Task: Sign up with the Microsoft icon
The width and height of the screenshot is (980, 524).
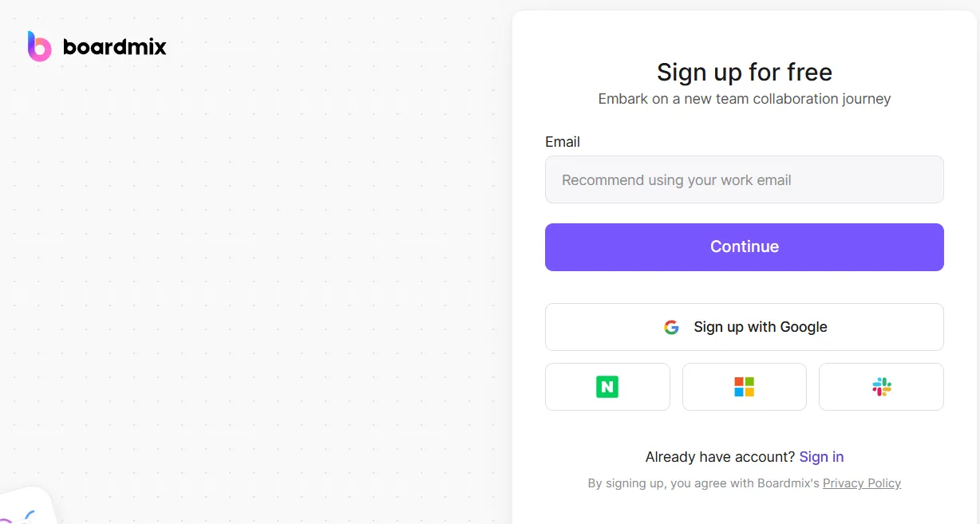Action: [744, 387]
